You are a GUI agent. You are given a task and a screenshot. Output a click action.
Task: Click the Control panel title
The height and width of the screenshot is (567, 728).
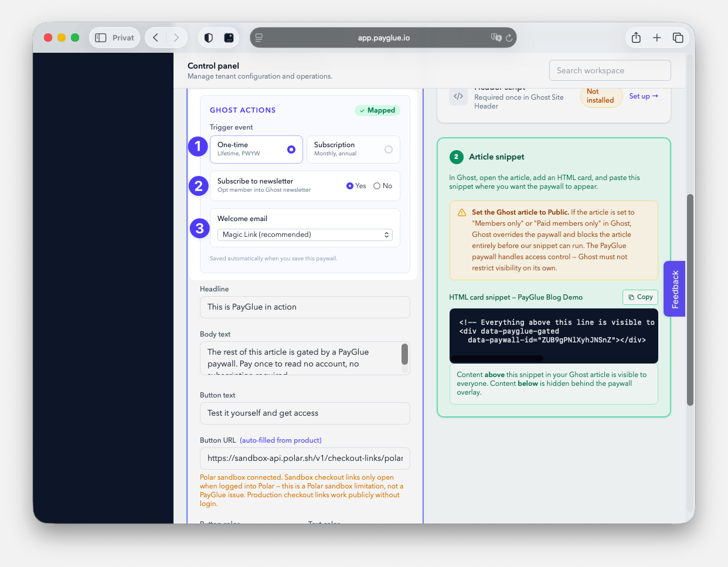tap(213, 66)
